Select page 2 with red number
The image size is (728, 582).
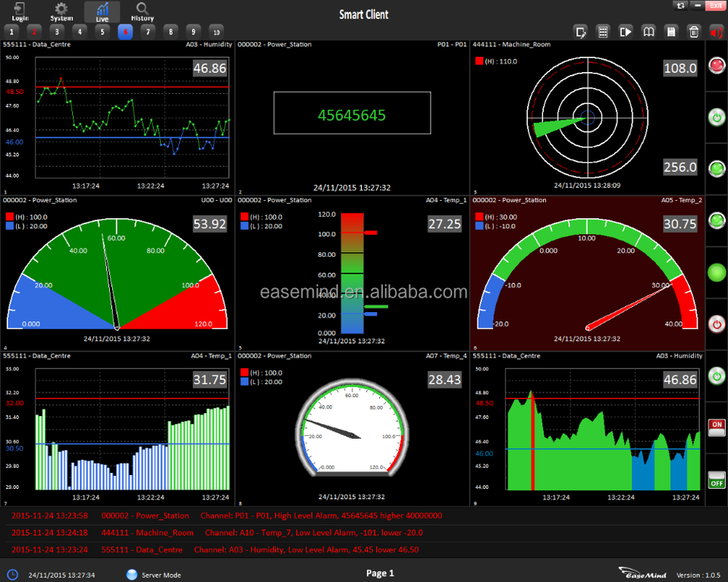pyautogui.click(x=33, y=31)
